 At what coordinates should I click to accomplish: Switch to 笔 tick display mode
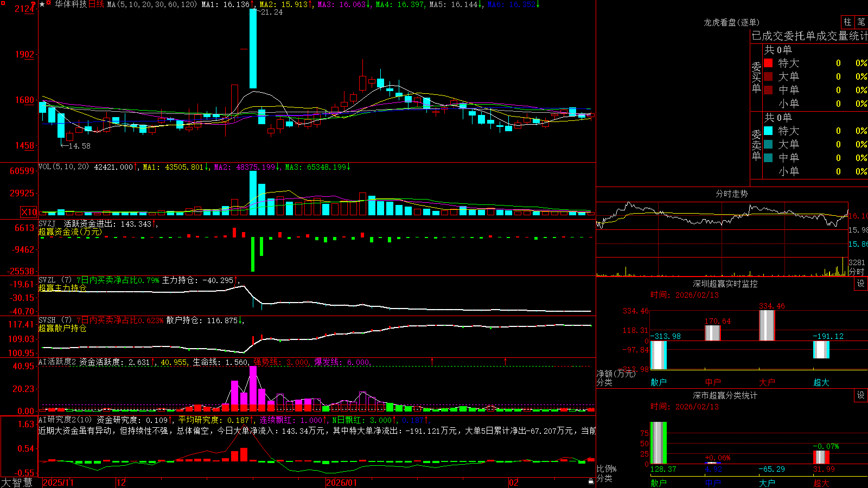861,22
